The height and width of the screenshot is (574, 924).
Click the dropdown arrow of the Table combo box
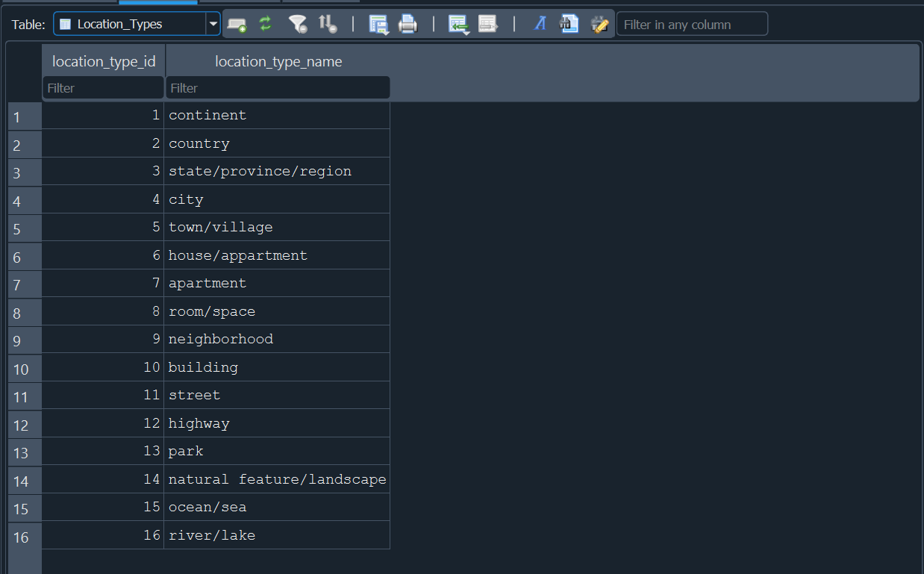point(213,24)
